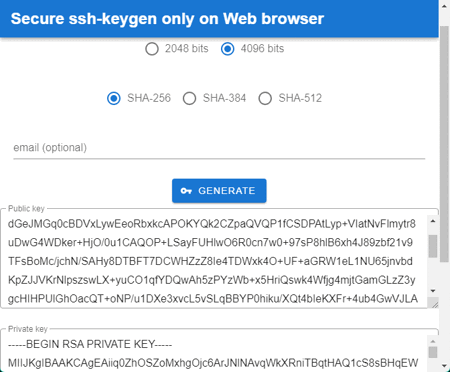Viewport: 450px width, 372px height.
Task: Click the email (optional) input field
Action: click(x=219, y=148)
